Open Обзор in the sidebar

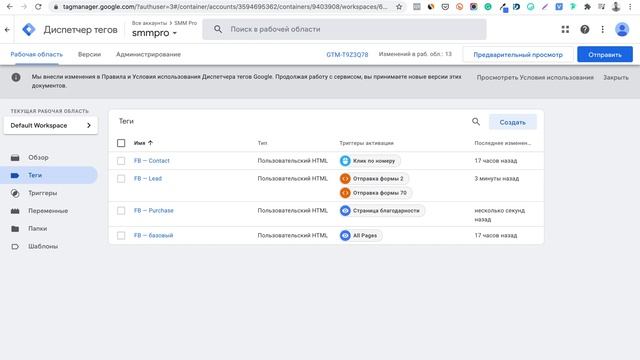(38, 158)
